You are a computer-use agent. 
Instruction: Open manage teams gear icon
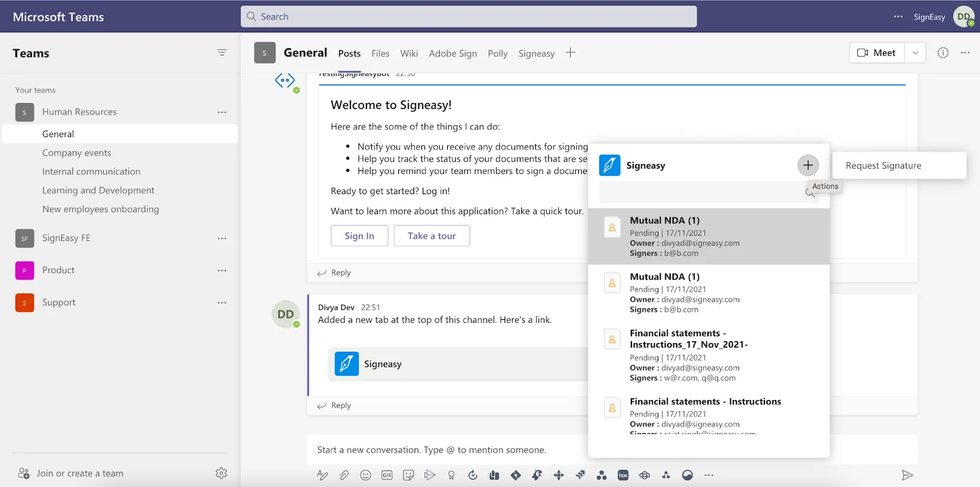pos(221,473)
